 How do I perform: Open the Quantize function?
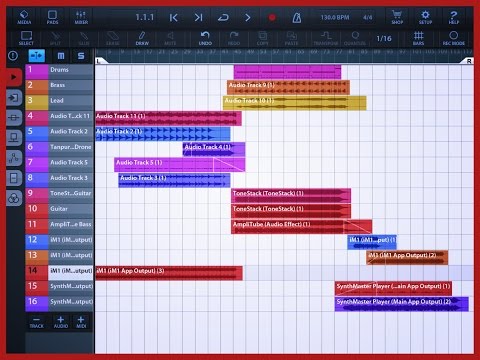click(x=355, y=38)
